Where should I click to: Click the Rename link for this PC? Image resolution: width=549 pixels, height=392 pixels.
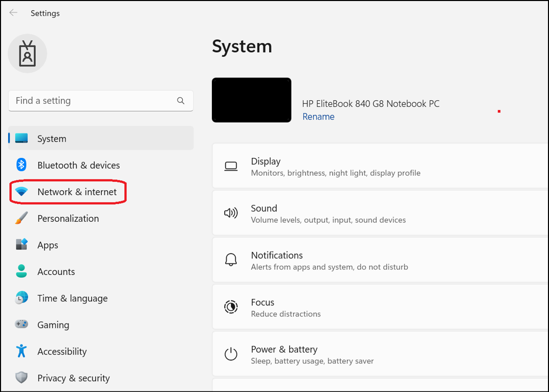[318, 117]
